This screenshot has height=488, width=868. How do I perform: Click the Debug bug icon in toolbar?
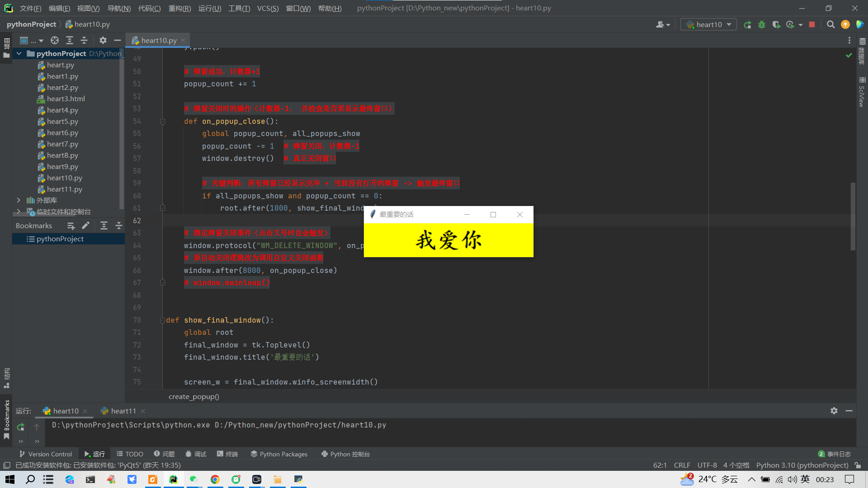coord(762,25)
